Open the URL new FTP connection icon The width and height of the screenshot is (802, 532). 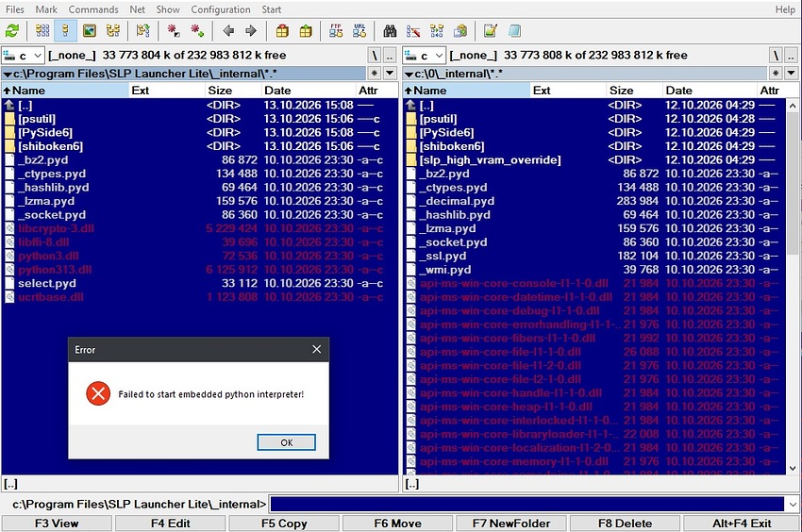pos(359,31)
